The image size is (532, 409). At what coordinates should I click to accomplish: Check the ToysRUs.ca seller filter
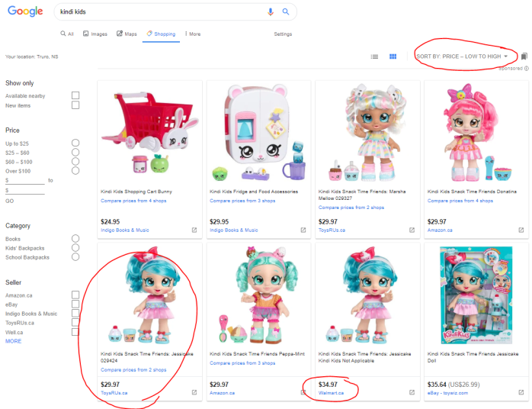pyautogui.click(x=75, y=323)
